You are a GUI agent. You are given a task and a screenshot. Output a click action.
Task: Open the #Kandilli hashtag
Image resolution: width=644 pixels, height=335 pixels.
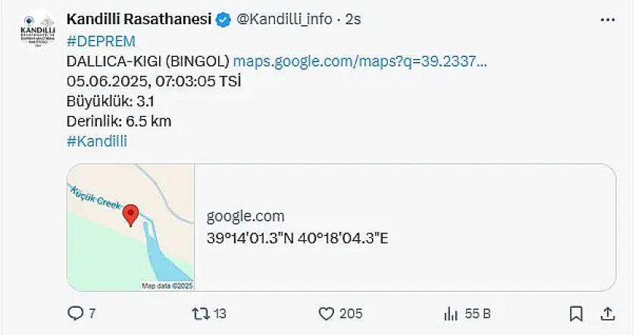tap(97, 141)
